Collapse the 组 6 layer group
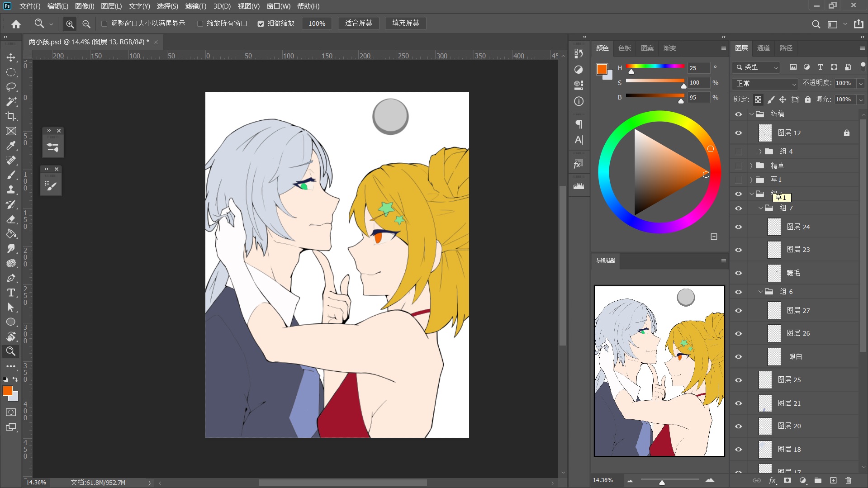This screenshot has height=488, width=868. click(x=760, y=292)
